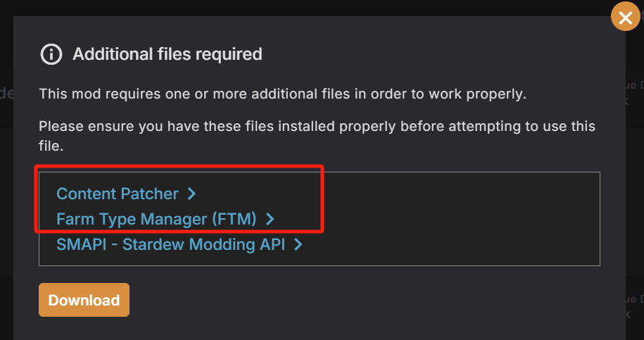Click the info circle icon beside the heading
The width and height of the screenshot is (644, 340).
point(51,54)
